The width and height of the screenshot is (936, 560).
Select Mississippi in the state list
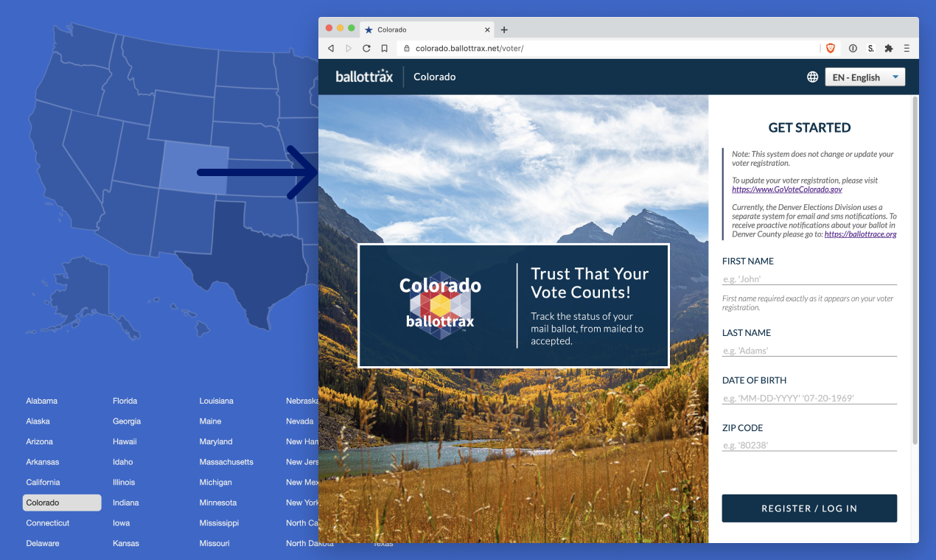pyautogui.click(x=219, y=523)
